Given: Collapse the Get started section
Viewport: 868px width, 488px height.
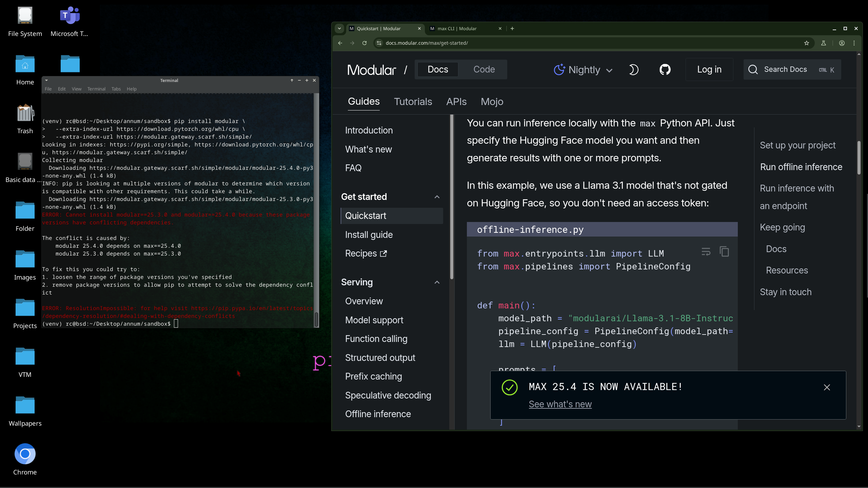Looking at the screenshot, I should 437,197.
